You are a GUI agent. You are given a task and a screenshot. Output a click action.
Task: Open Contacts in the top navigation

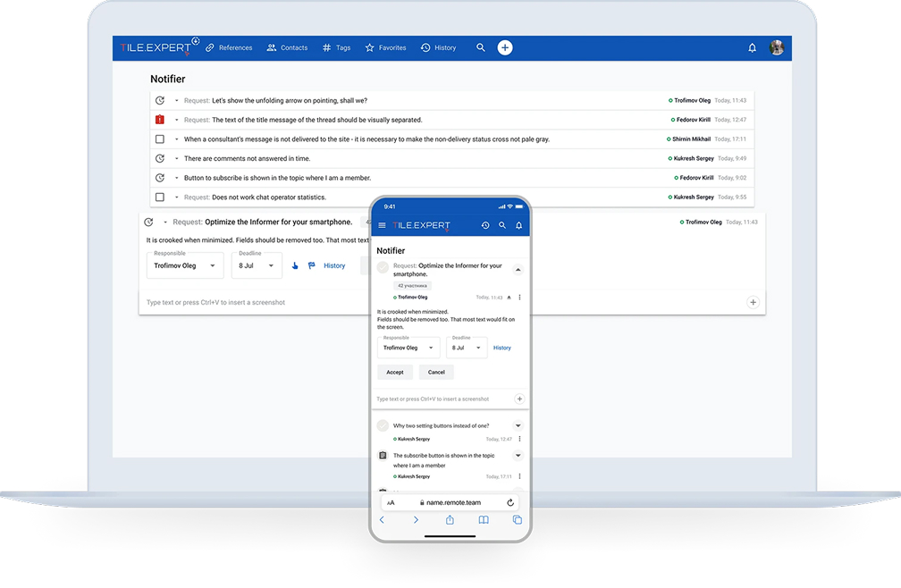[287, 47]
